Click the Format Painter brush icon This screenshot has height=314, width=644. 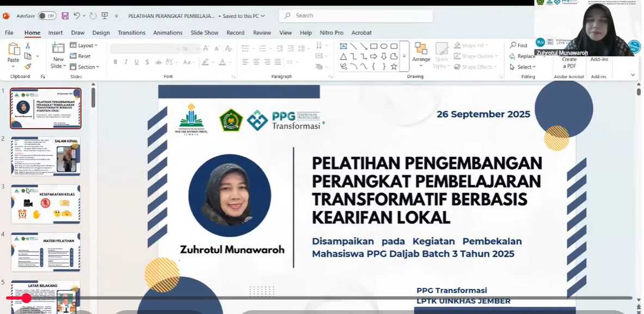coord(28,67)
